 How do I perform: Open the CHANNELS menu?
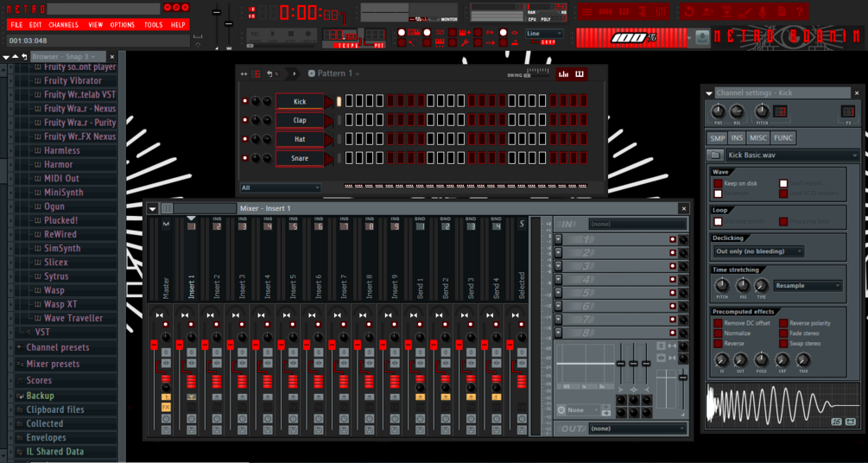point(64,25)
